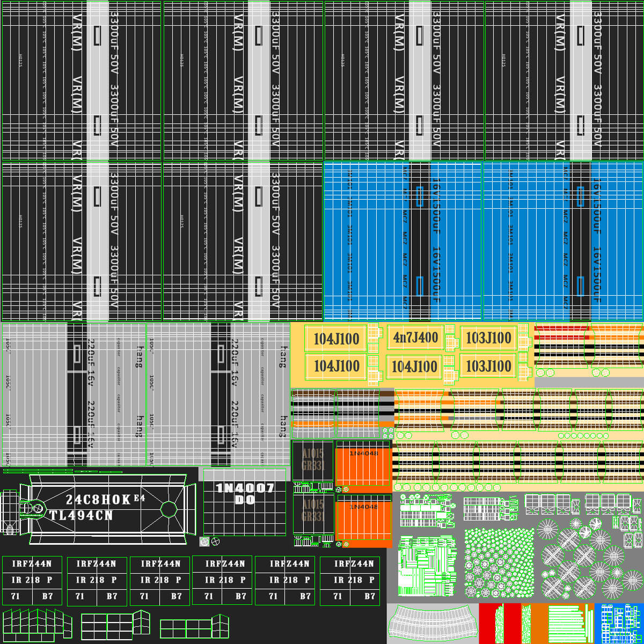Click the 4n7J400 capacitor label
This screenshot has height=644, width=644.
(415, 338)
